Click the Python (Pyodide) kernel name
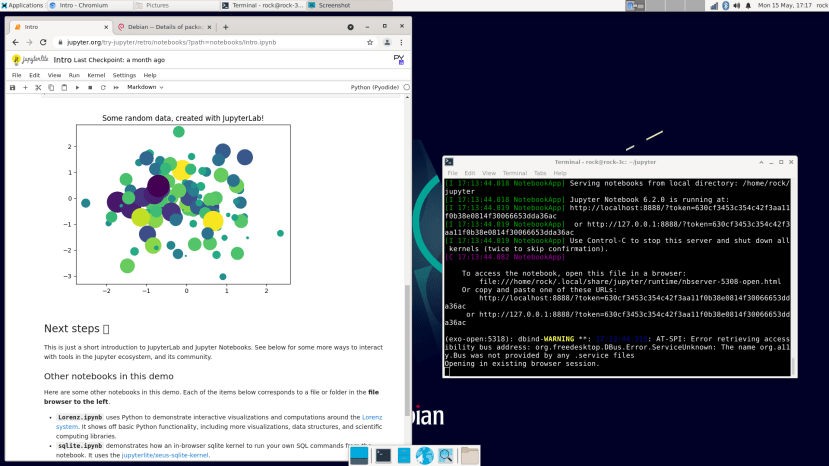 click(374, 87)
